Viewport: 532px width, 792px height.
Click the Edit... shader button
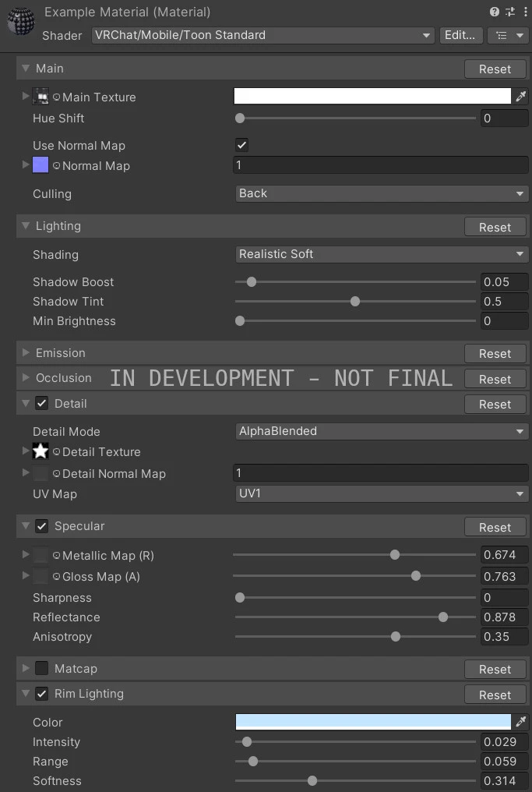click(461, 35)
